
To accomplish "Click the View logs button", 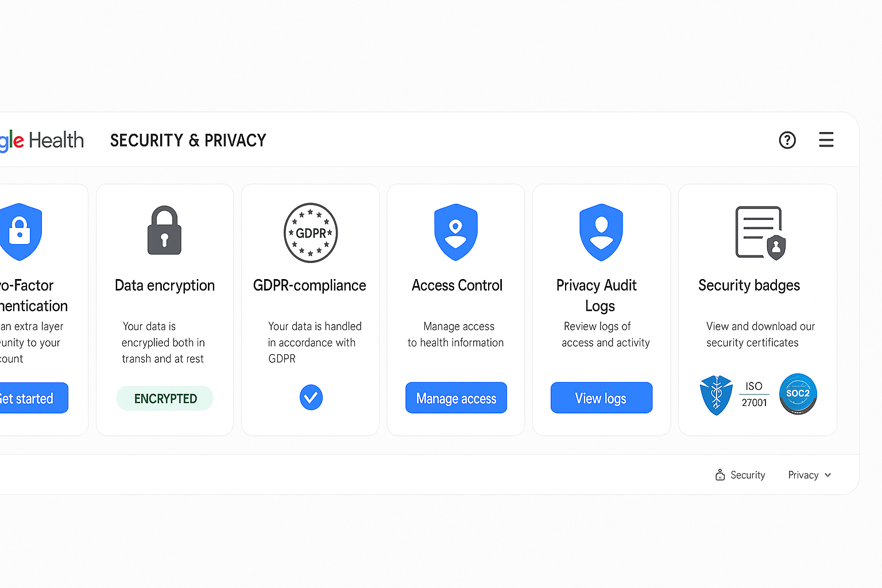I will pos(601,397).
